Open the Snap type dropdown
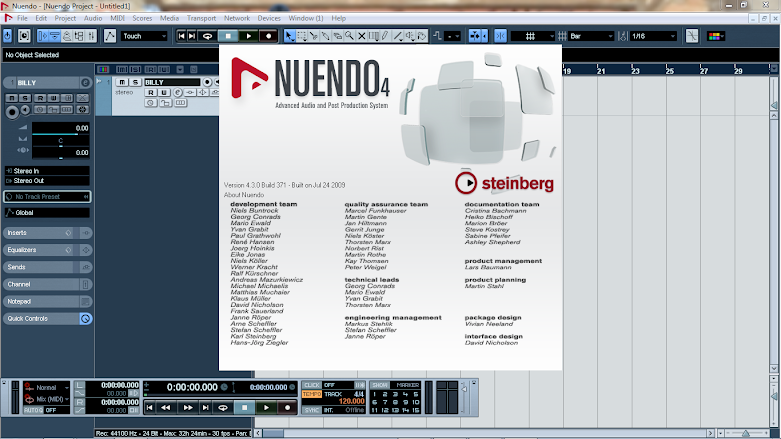The image size is (781, 439). (532, 36)
